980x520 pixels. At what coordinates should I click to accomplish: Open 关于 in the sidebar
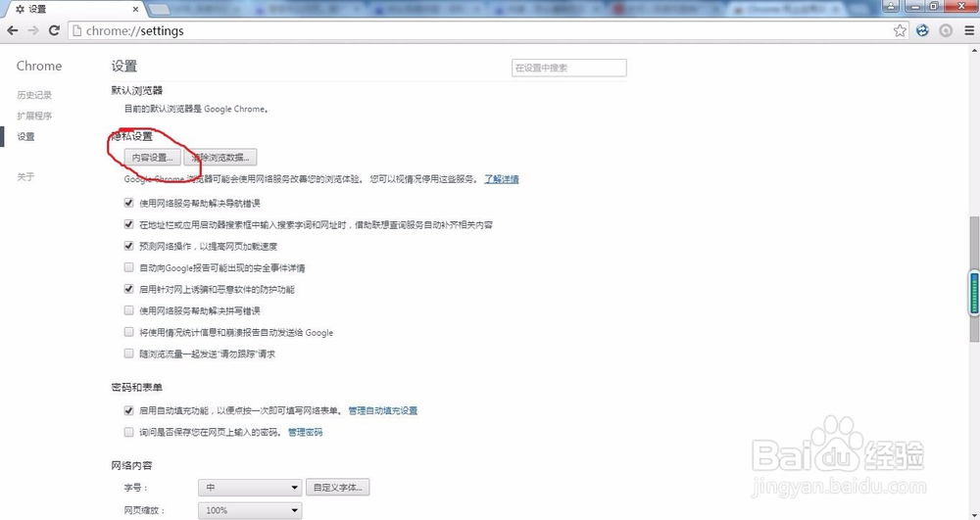pos(25,176)
